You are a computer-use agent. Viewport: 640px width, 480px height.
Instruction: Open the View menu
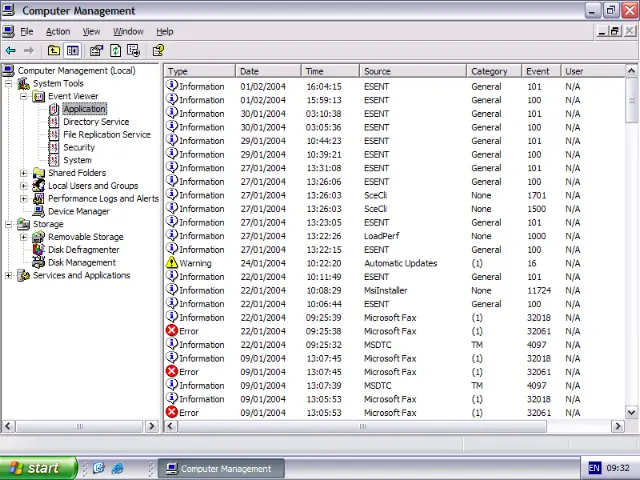[91, 31]
